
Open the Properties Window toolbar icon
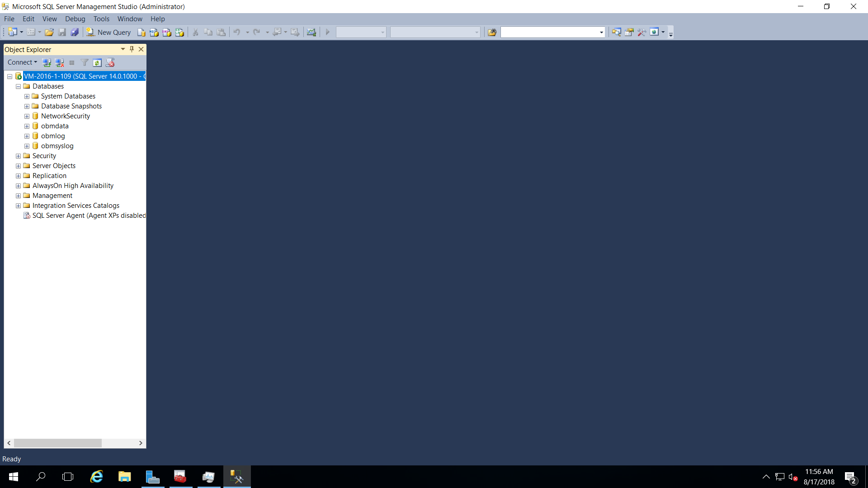click(629, 32)
